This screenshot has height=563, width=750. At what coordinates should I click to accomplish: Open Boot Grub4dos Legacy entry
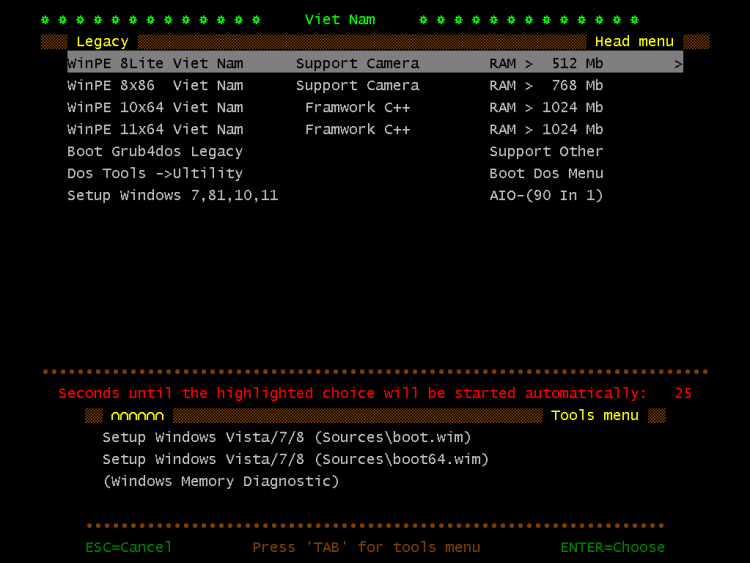click(x=155, y=151)
